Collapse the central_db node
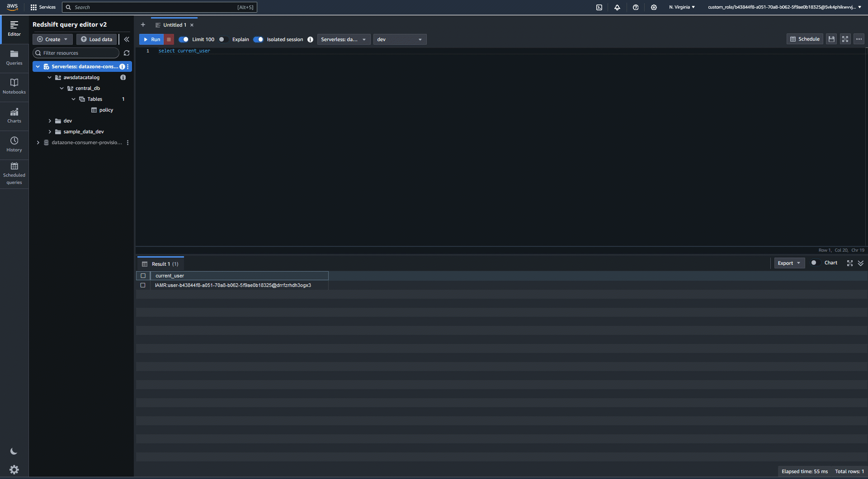 (x=62, y=88)
